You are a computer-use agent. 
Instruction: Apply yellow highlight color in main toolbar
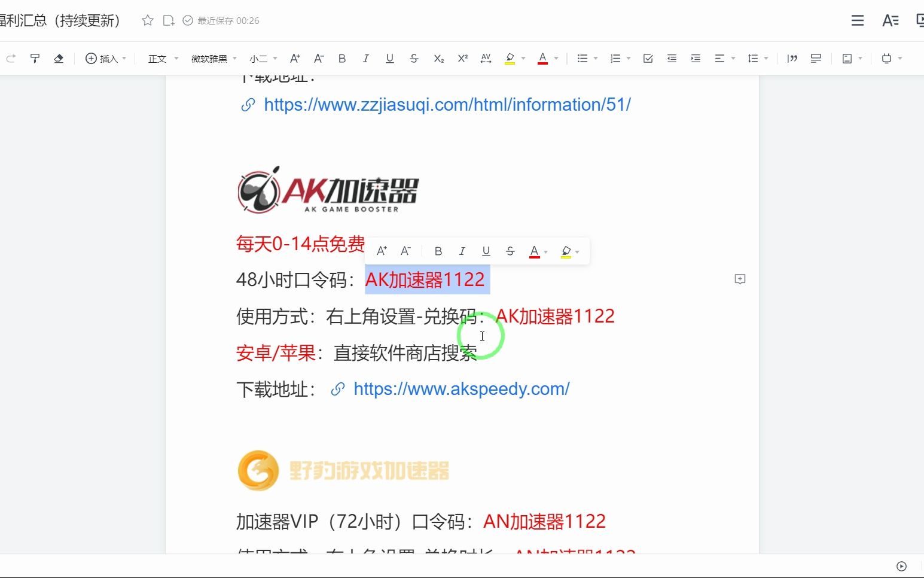[x=510, y=59]
